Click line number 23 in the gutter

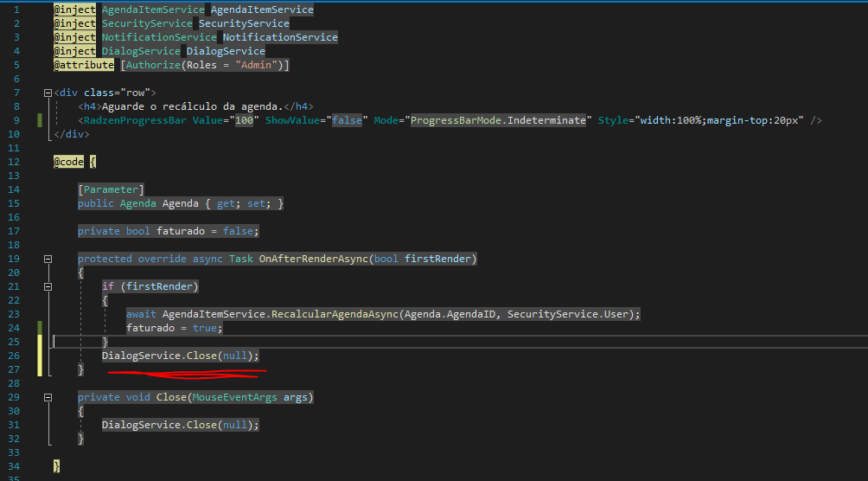point(13,314)
